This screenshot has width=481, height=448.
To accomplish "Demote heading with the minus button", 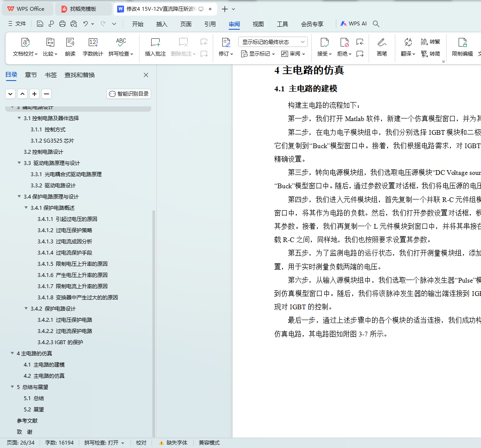I will click(x=47, y=94).
